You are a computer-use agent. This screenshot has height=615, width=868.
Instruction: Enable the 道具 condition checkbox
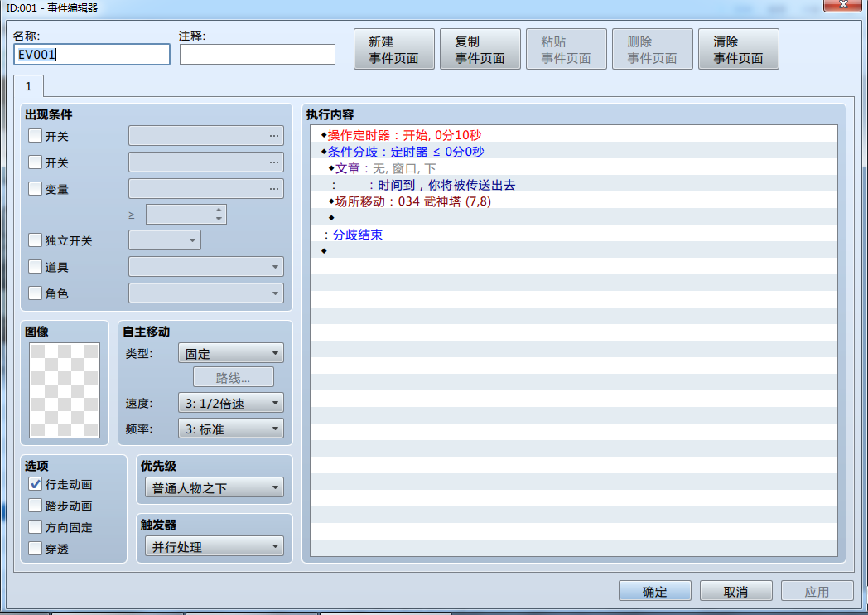point(35,267)
